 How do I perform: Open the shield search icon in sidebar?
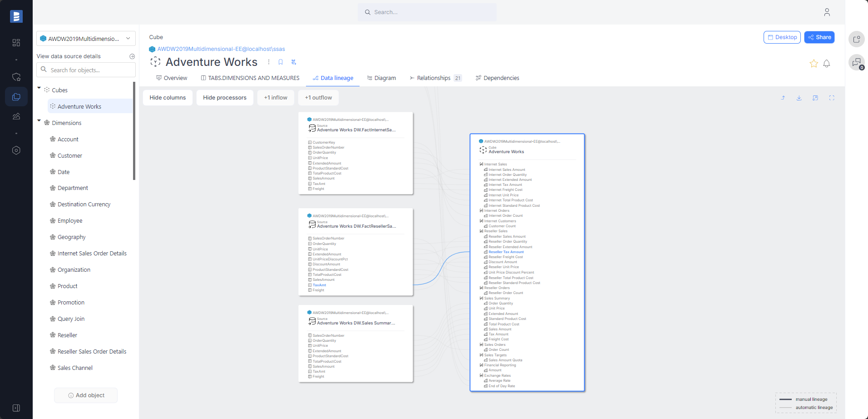click(16, 77)
